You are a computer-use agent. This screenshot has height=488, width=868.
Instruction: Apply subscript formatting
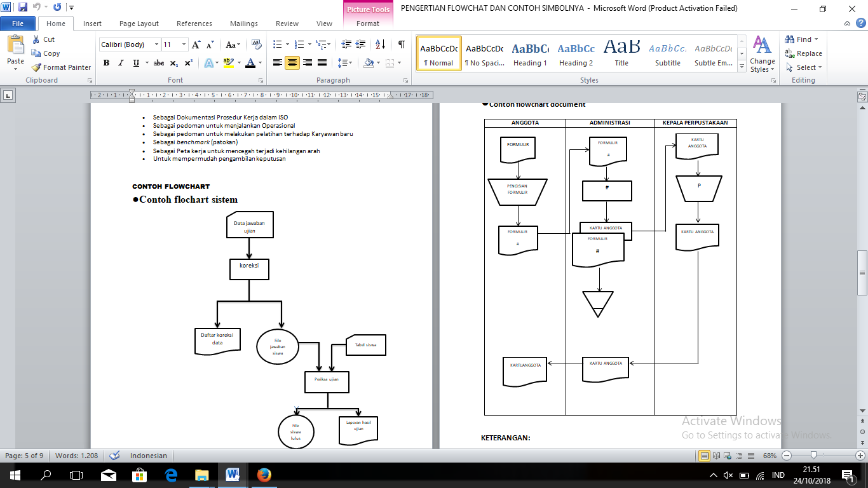point(172,63)
